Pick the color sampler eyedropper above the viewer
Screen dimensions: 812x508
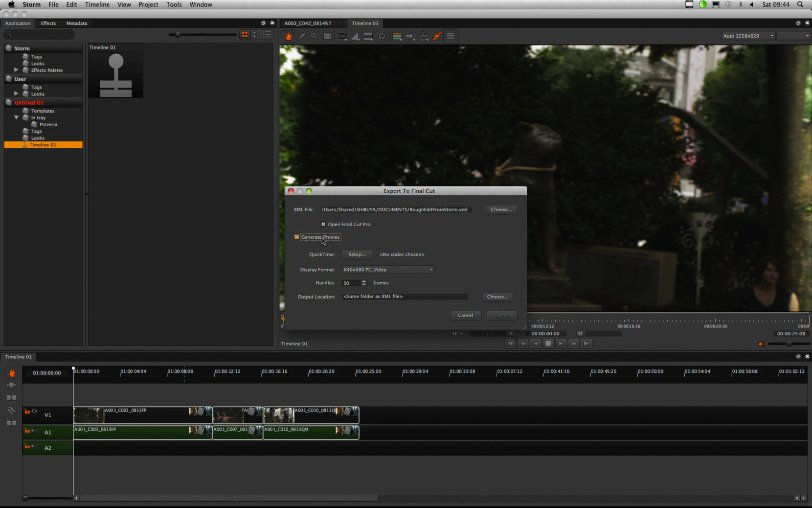302,36
